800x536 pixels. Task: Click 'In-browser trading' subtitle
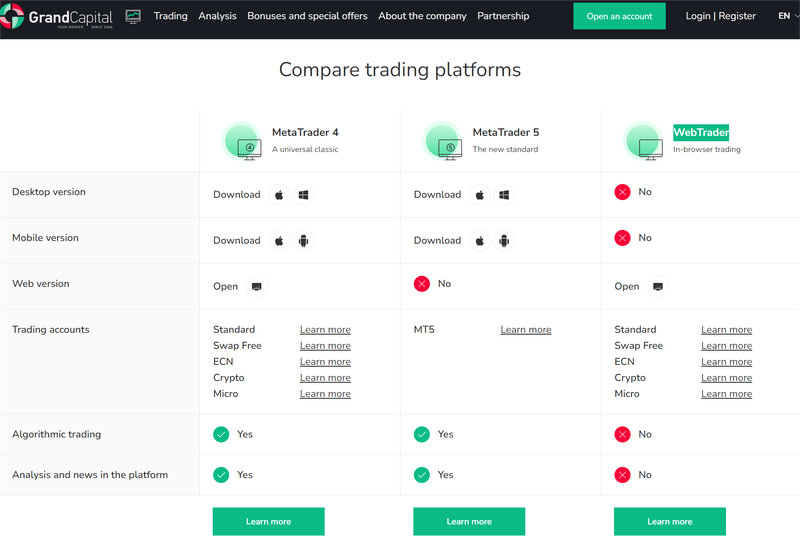pyautogui.click(x=707, y=149)
